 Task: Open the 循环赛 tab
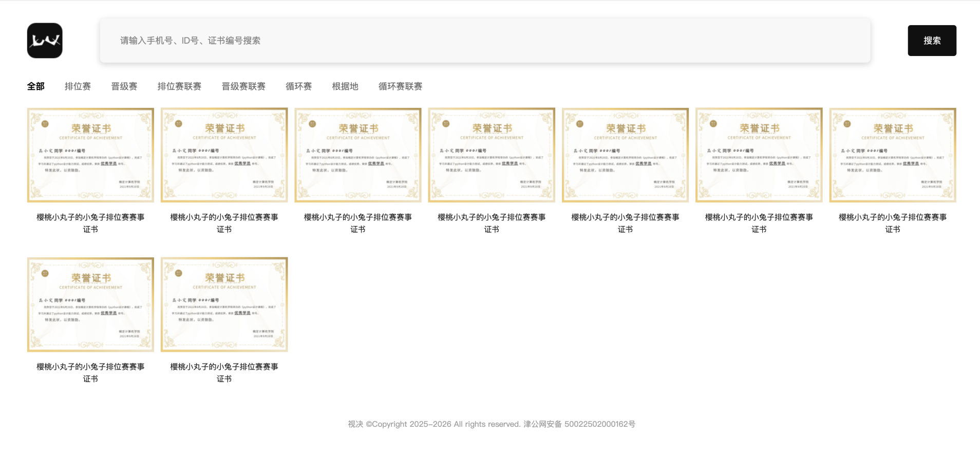pyautogui.click(x=298, y=86)
